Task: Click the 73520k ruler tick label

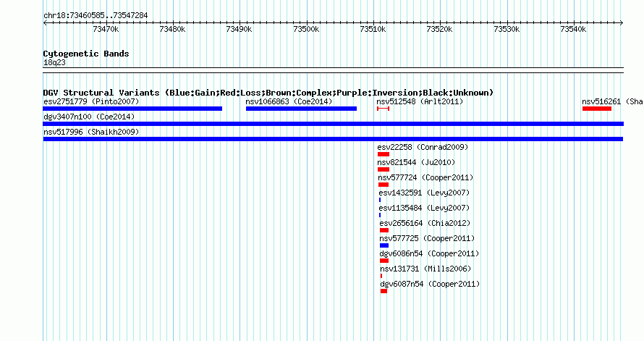Action: pyautogui.click(x=439, y=29)
